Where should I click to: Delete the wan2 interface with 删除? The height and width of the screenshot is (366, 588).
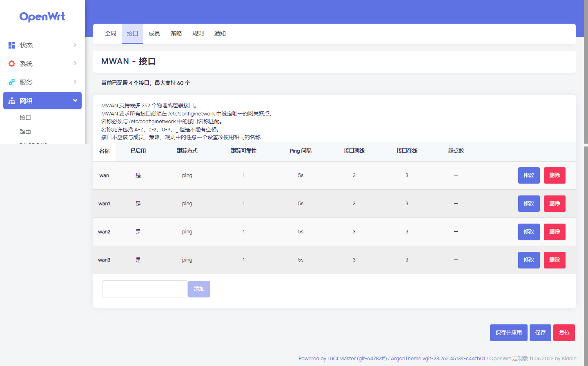554,232
